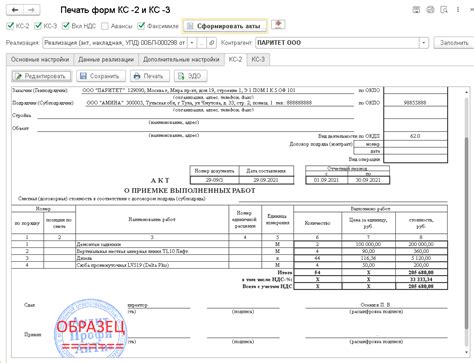Click the red PDF icon button
474x363 pixels.
coord(278,25)
